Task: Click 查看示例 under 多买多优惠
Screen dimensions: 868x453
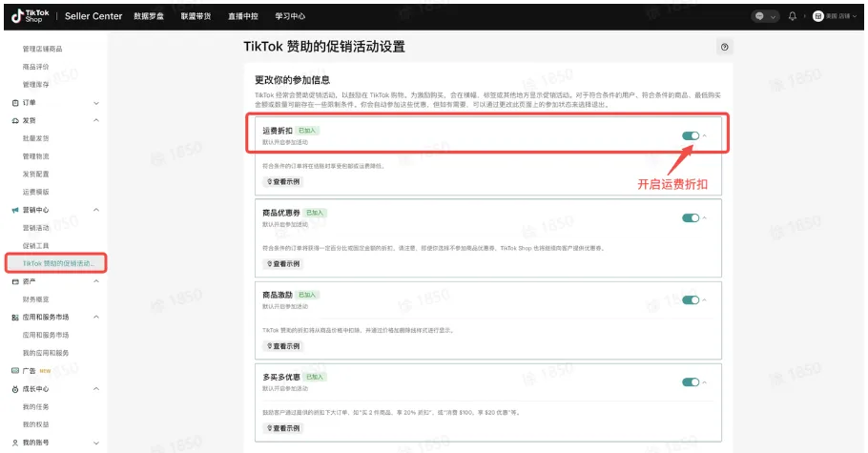Action: 283,428
